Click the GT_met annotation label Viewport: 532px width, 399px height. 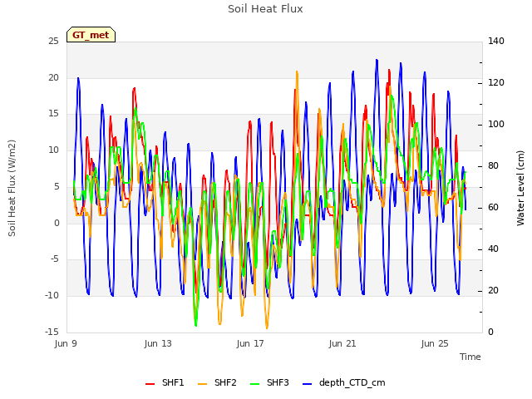point(91,35)
